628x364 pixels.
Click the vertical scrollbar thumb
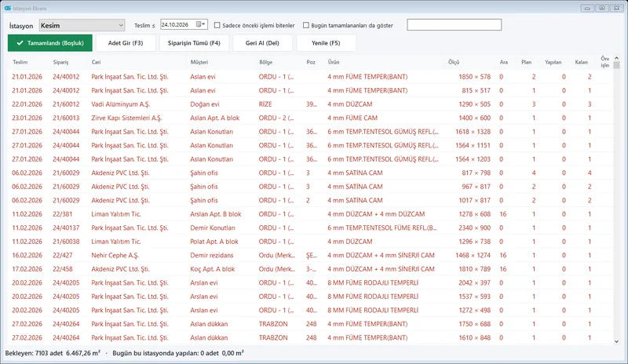616,65
